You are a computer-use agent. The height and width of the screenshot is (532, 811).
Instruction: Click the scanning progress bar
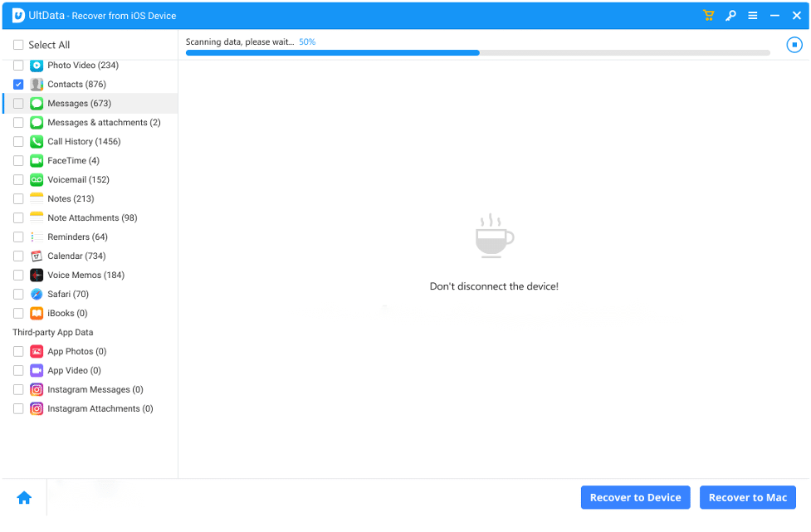point(477,53)
